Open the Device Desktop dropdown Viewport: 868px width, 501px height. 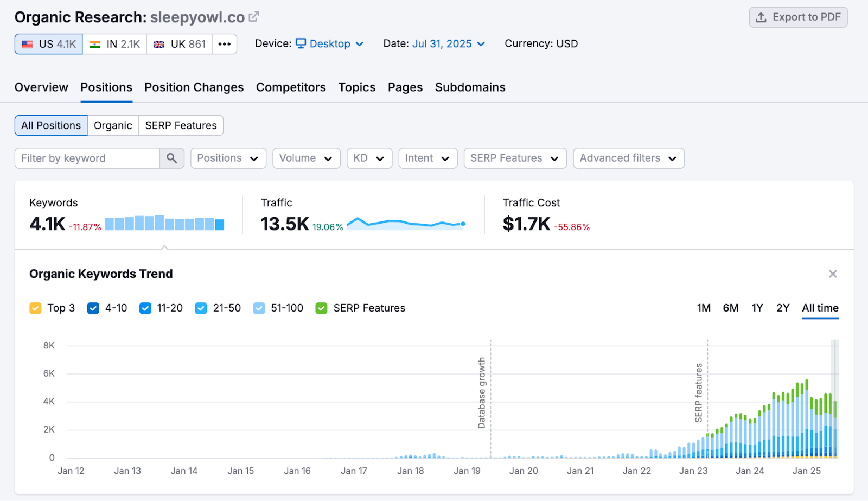[330, 44]
